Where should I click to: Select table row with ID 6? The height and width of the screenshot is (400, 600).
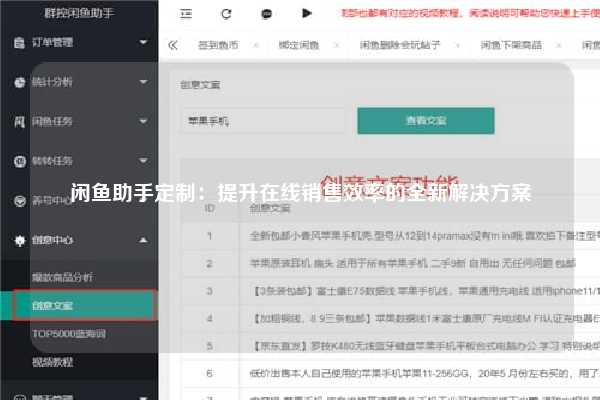coord(390,373)
